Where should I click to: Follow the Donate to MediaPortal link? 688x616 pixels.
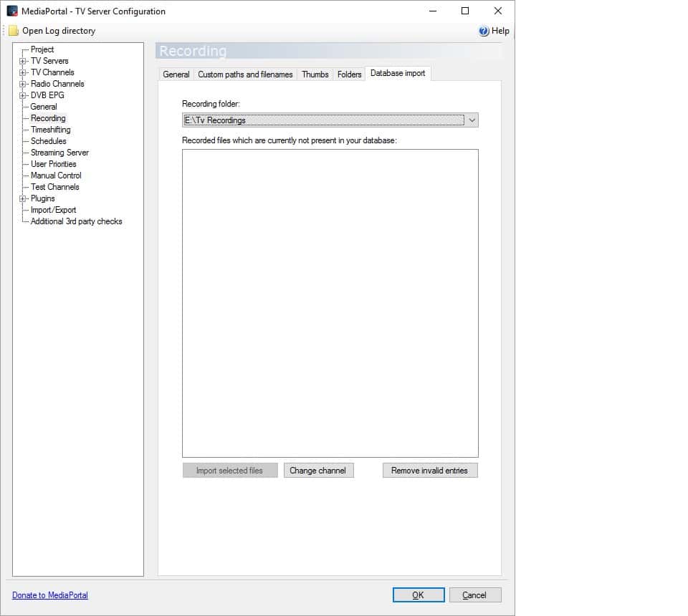tap(50, 595)
